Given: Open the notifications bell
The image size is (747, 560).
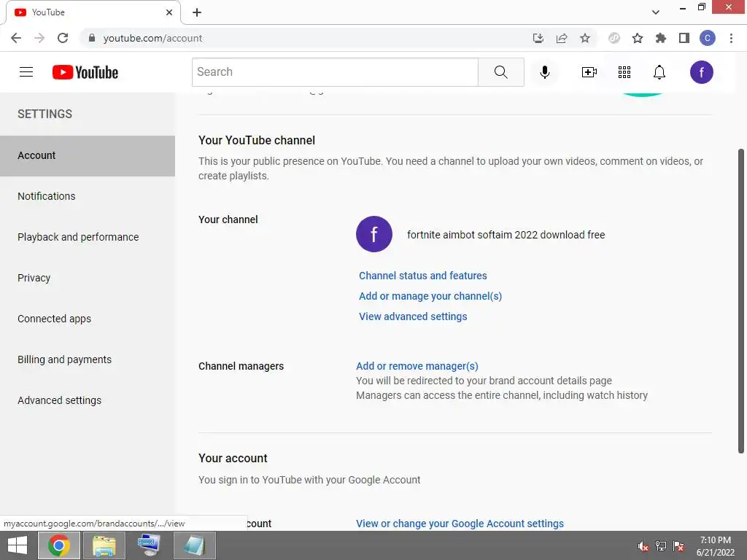Looking at the screenshot, I should click(x=659, y=72).
